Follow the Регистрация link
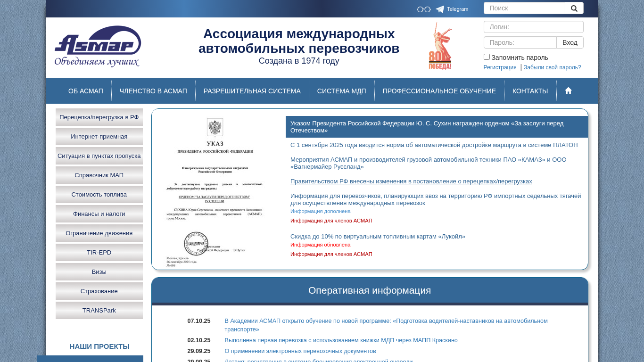 click(500, 67)
